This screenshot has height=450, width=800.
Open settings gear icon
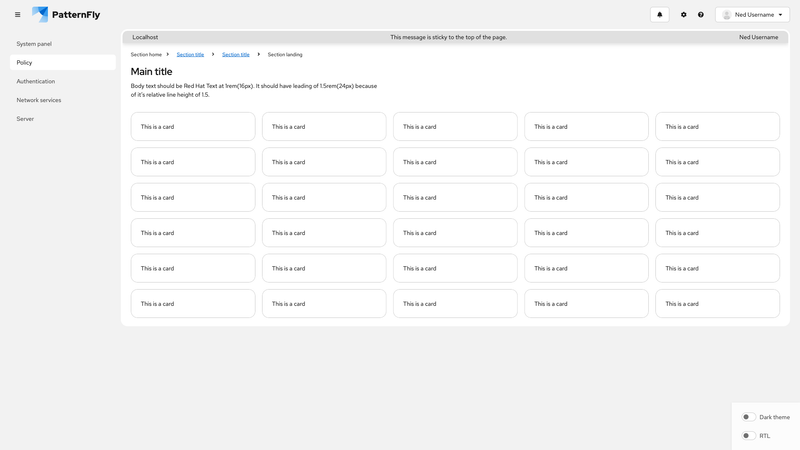point(683,15)
